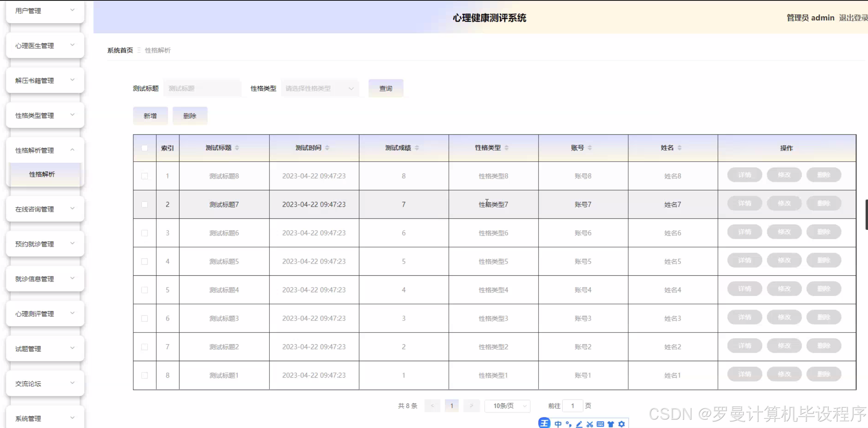Check the checkbox for 测试标题8 row

145,176
